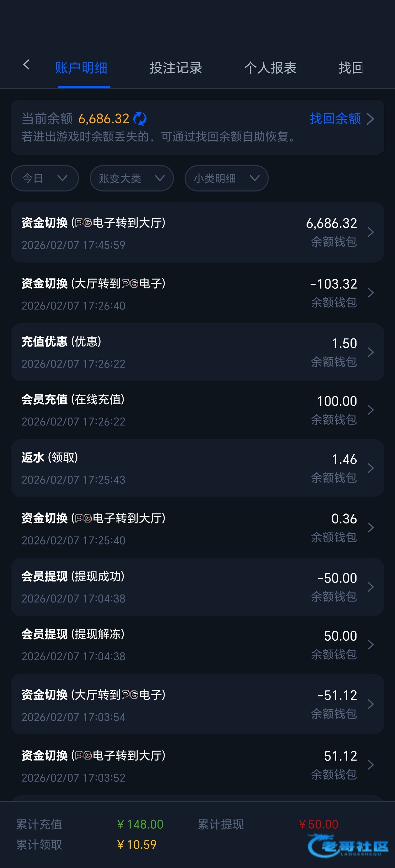The image size is (395, 868).
Task: View the 提现成功 -50.00 withdrawal entry
Action: (197, 587)
